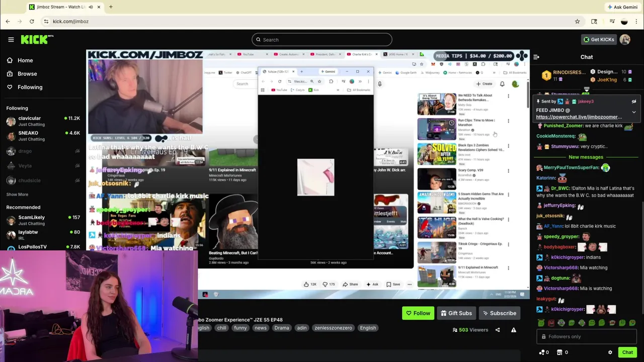
Task: Click the Kick search field
Action: pos(322,40)
